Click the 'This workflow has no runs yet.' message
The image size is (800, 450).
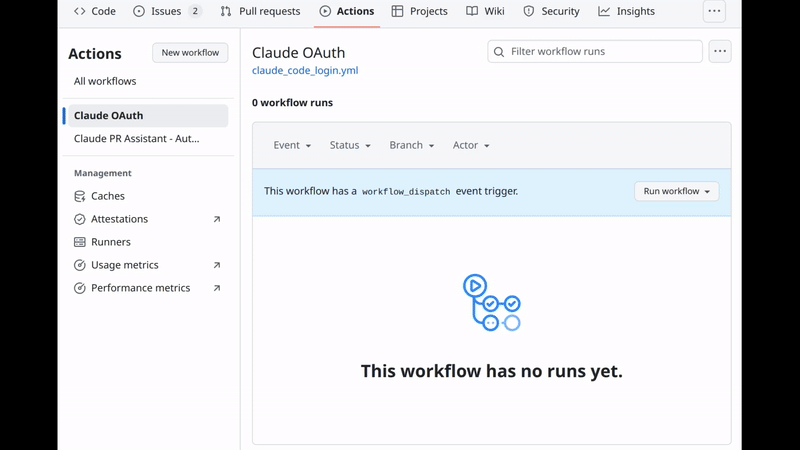coord(492,371)
